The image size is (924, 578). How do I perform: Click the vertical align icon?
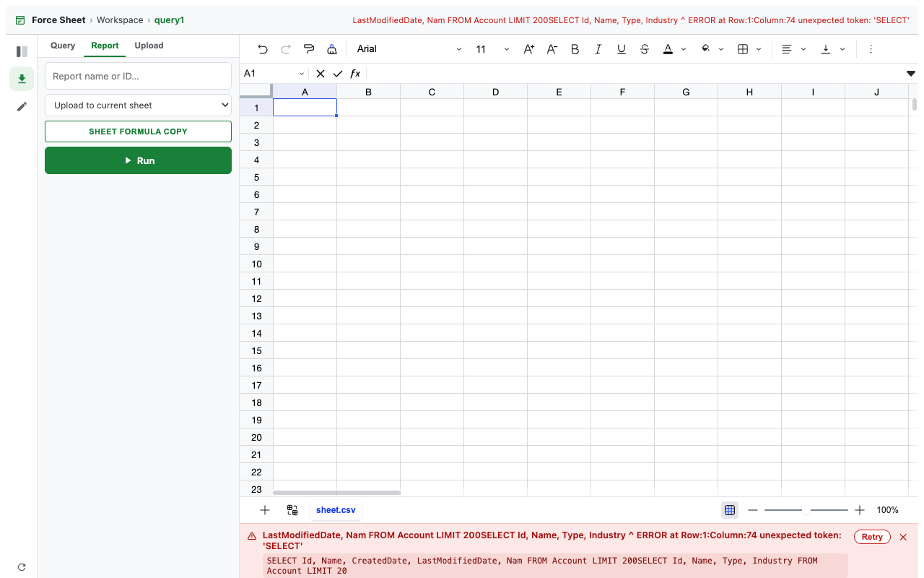[826, 49]
